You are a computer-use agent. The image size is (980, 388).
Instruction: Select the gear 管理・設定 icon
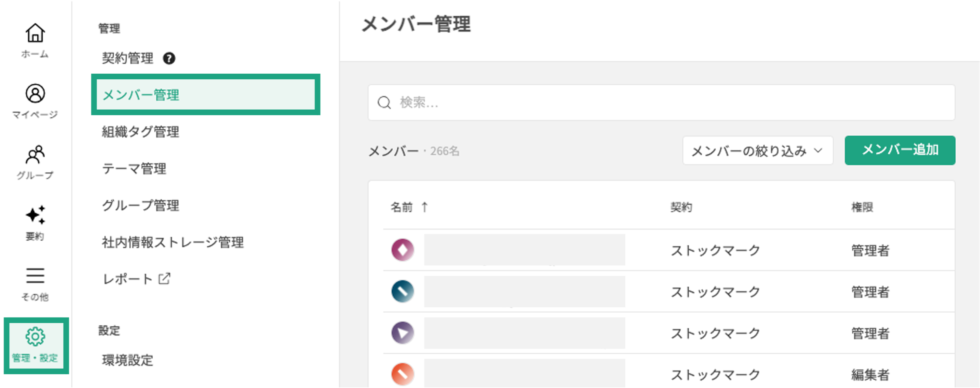point(35,337)
